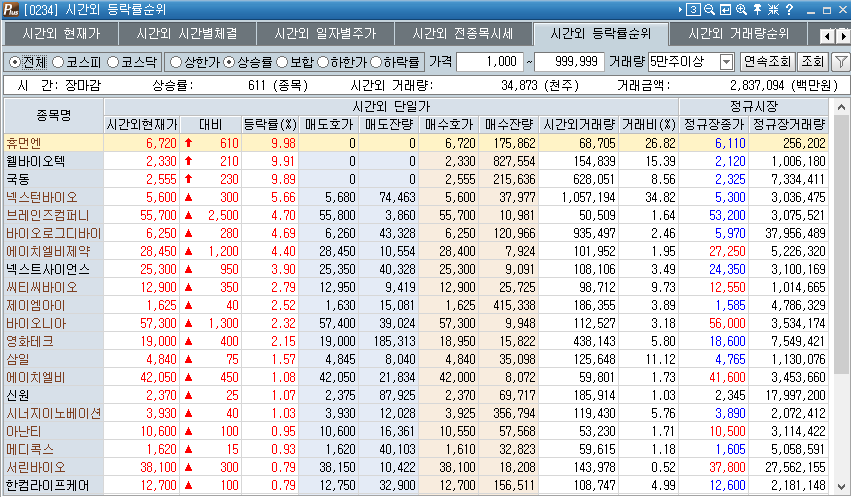This screenshot has height=497, width=851.
Task: Select stock row 영화테크
Action: click(416, 341)
